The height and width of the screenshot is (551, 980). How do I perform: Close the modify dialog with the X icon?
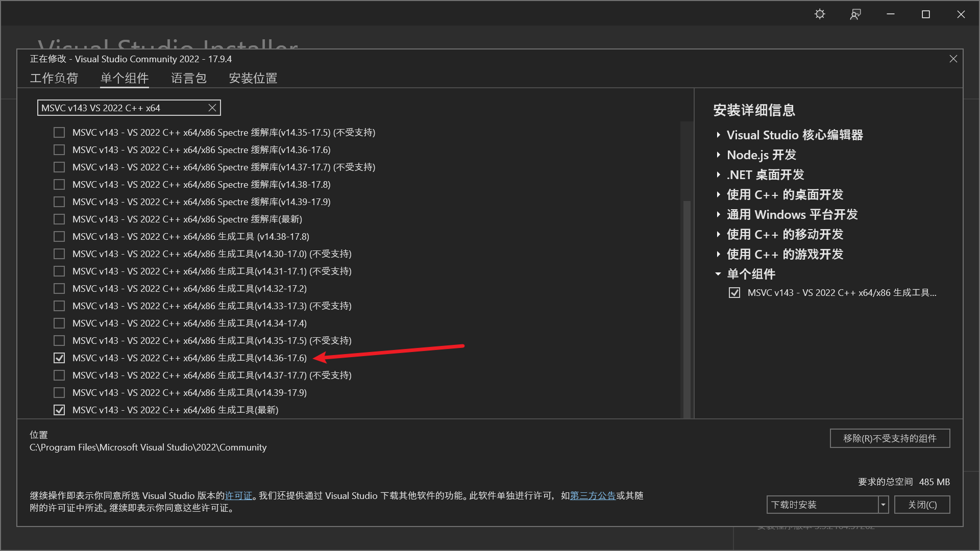pyautogui.click(x=953, y=59)
